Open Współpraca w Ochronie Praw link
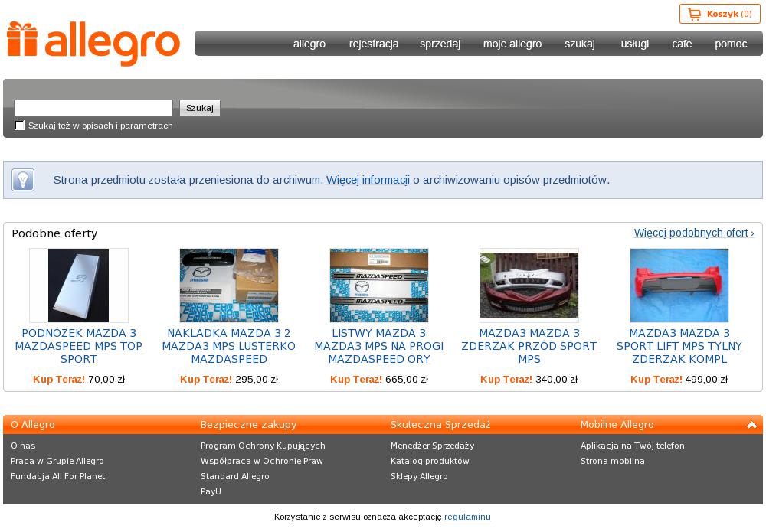 click(262, 462)
